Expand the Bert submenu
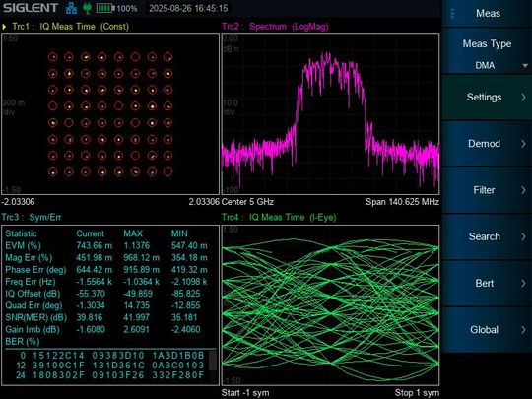Viewport: 532px width, 399px height. coord(487,283)
